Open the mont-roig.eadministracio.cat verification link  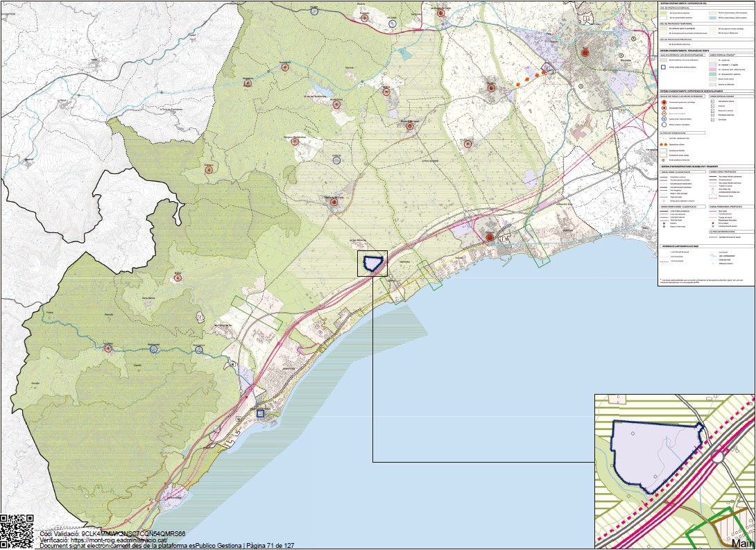(120, 540)
